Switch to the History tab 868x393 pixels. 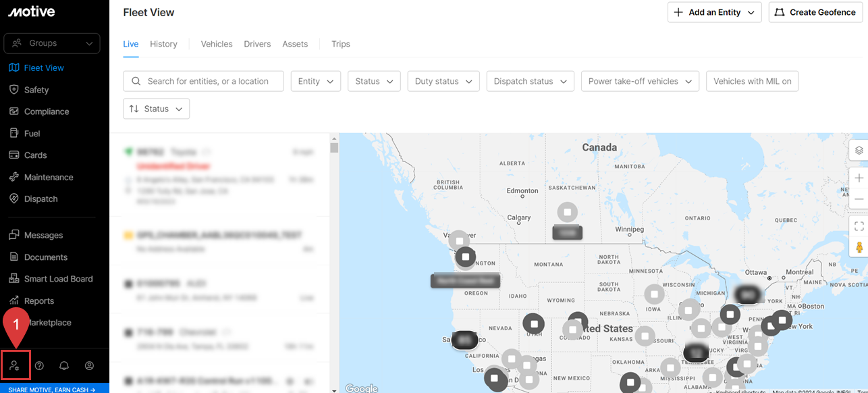click(x=163, y=44)
